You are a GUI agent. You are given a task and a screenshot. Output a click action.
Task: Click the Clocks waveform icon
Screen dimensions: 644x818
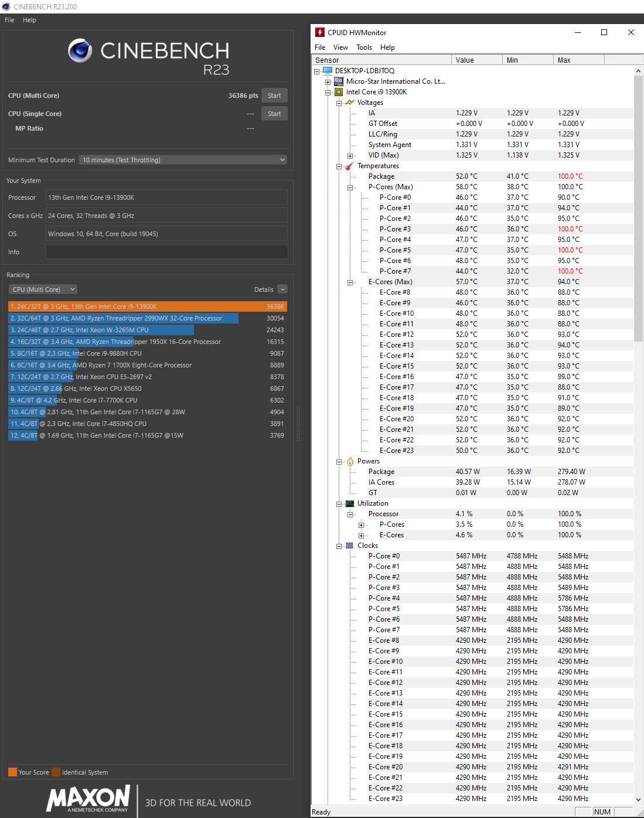[x=350, y=546]
